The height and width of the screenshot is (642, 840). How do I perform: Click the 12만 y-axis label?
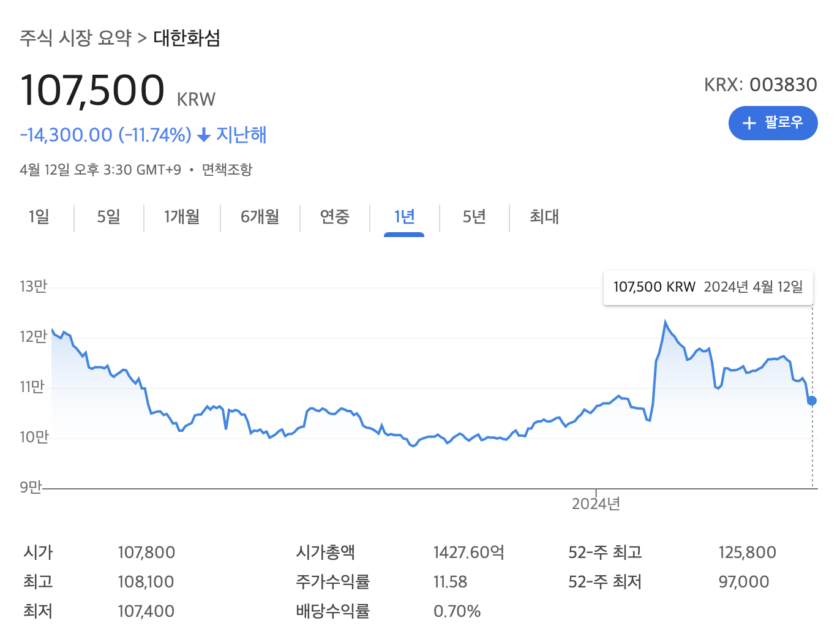(33, 337)
